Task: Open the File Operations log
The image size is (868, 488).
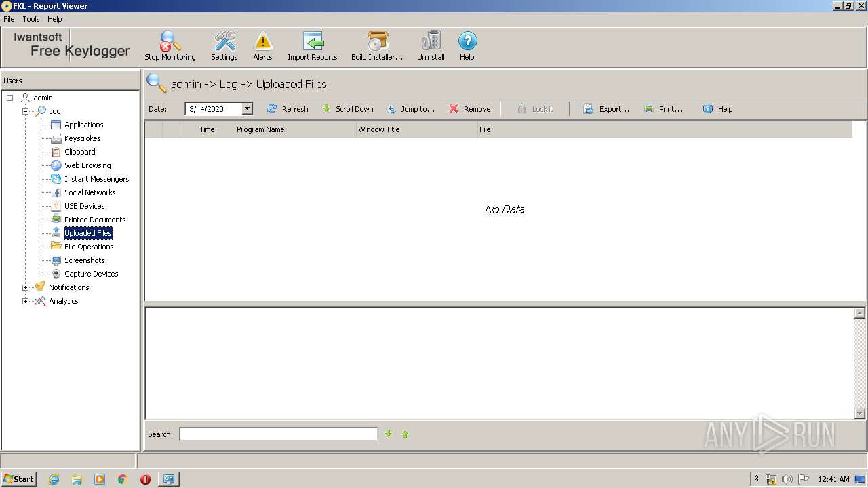Action: (89, 247)
